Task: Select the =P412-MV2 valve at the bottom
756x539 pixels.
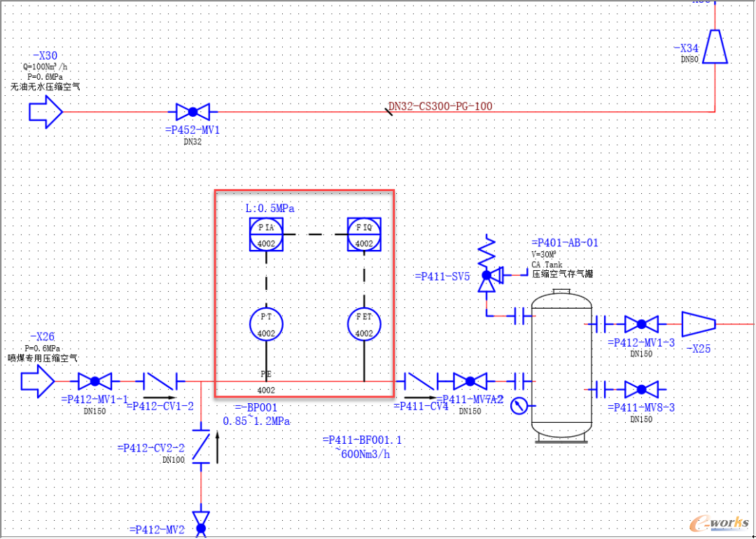Action: click(x=201, y=524)
